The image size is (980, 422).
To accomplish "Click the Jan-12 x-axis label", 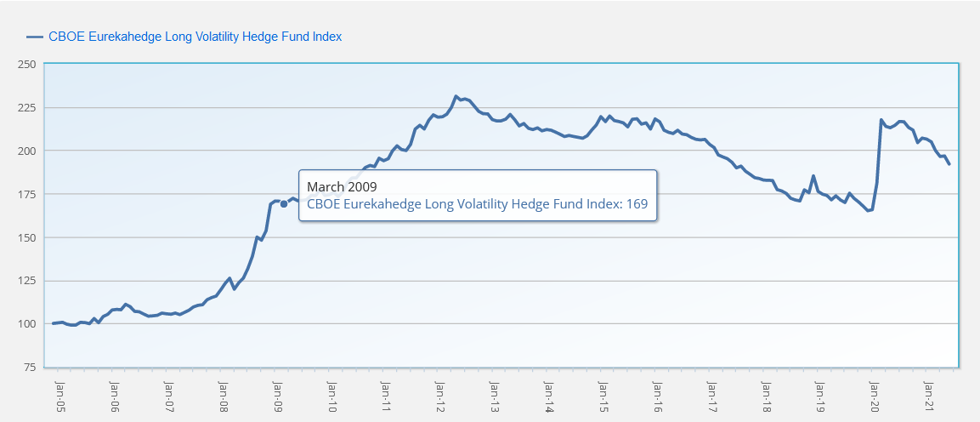I will coord(439,395).
